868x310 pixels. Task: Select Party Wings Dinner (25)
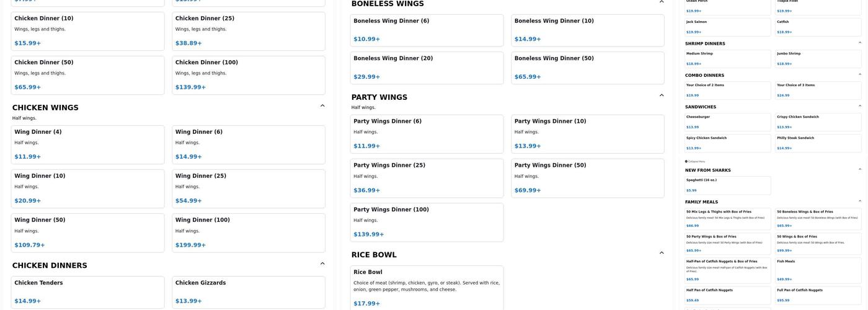point(427,178)
